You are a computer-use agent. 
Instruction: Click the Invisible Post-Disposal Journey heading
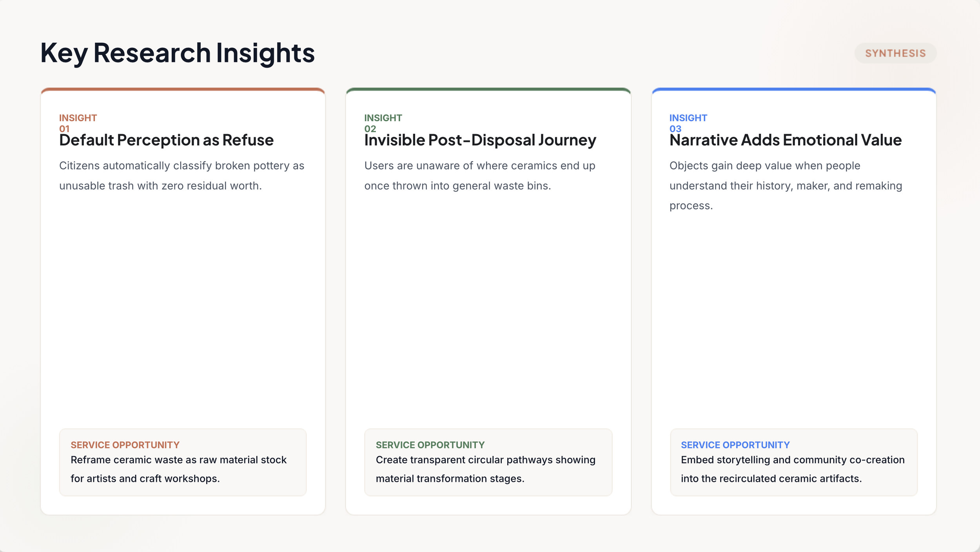(x=480, y=140)
